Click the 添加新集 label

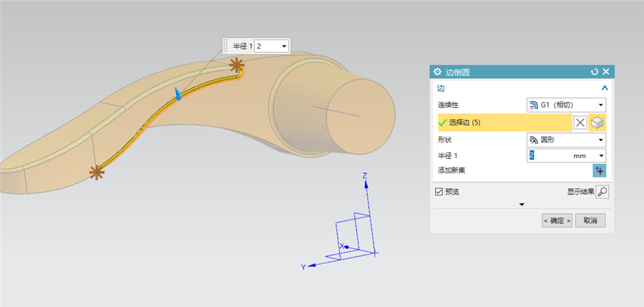pos(452,170)
